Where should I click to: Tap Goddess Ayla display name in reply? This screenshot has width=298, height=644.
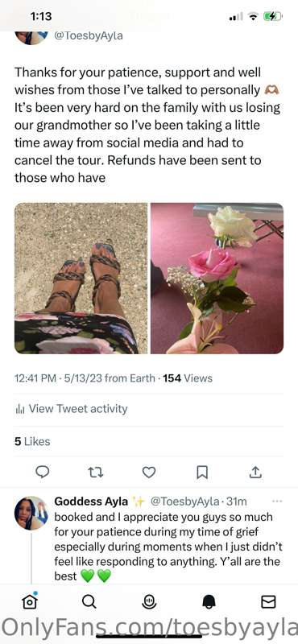(x=93, y=502)
